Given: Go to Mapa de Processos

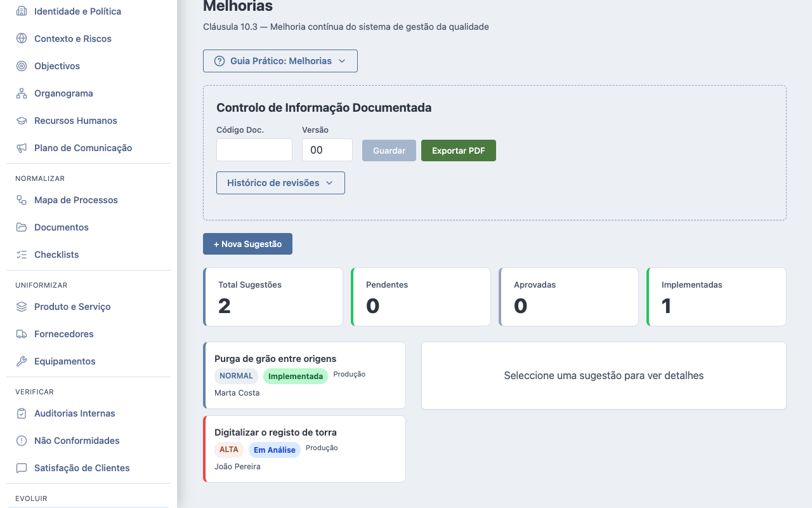Looking at the screenshot, I should 88,200.
